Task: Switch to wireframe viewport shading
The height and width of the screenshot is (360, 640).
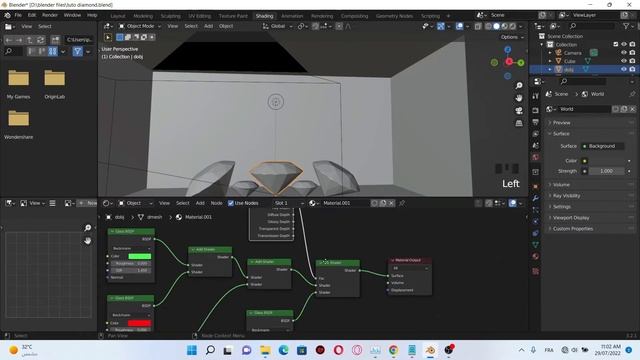Action: pyautogui.click(x=488, y=26)
